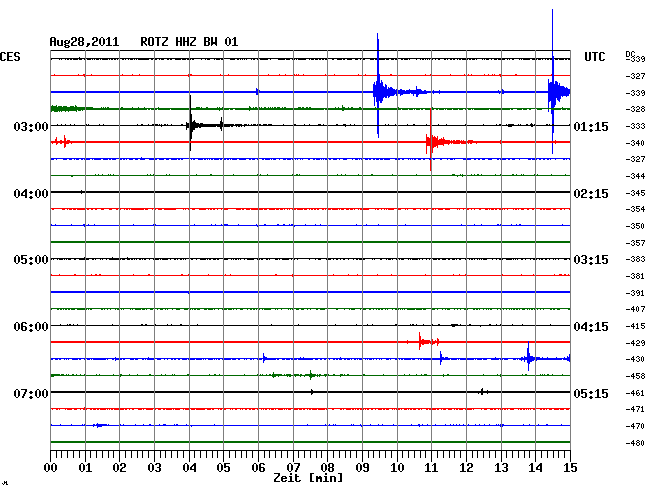Click the 05:00 local time label
Screen dimensions: 650x494
point(31,260)
